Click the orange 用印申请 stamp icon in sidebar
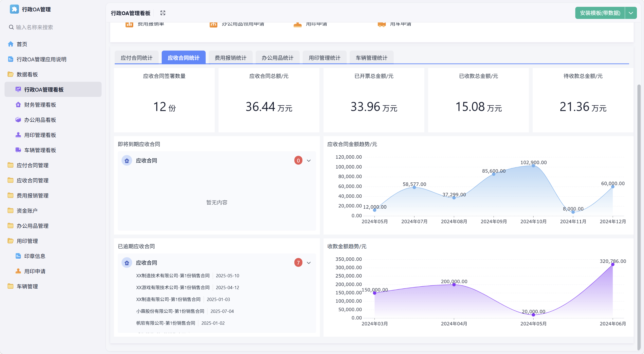 (18, 271)
